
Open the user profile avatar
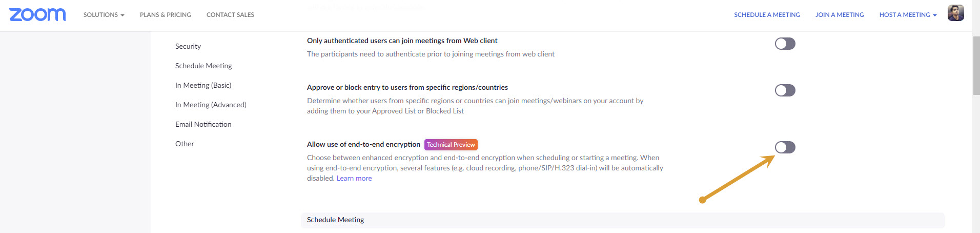coord(955,13)
